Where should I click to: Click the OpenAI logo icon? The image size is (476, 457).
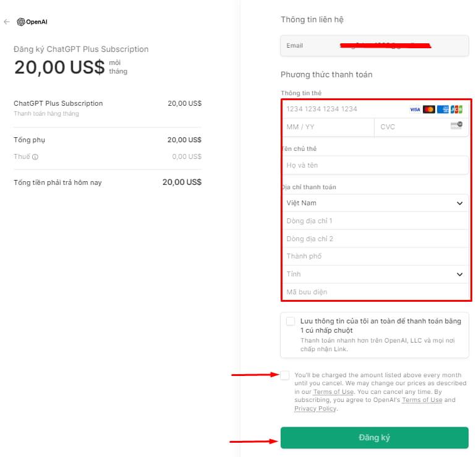21,22
